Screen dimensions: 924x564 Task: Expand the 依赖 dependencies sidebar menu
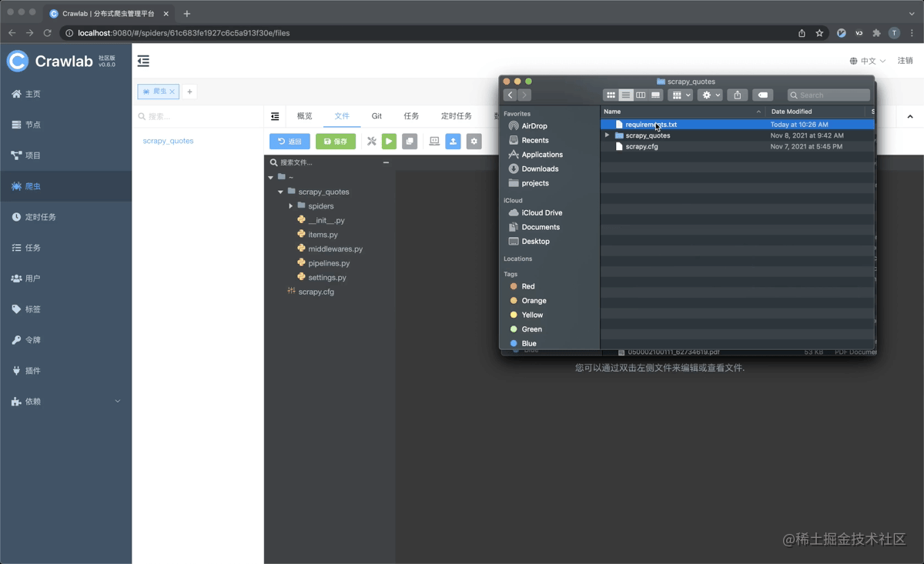point(65,402)
